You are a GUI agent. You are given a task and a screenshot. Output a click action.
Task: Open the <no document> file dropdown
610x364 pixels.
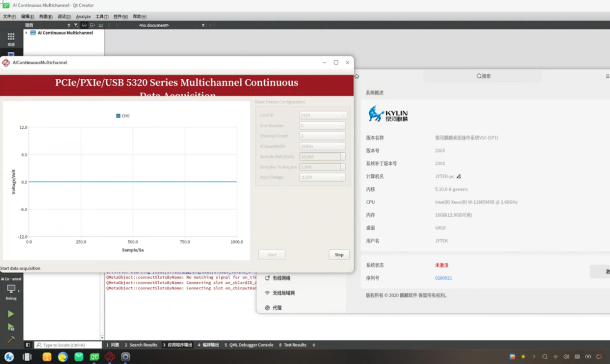[171, 25]
